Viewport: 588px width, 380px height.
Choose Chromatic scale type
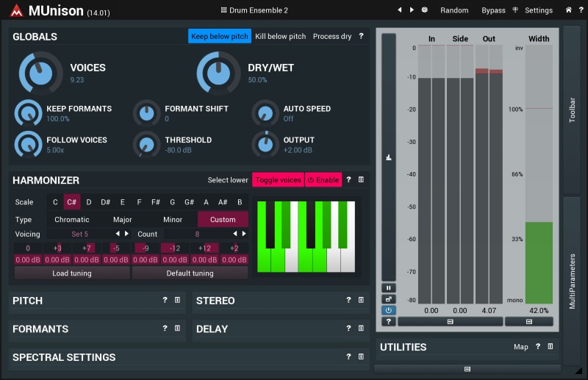[x=71, y=220]
